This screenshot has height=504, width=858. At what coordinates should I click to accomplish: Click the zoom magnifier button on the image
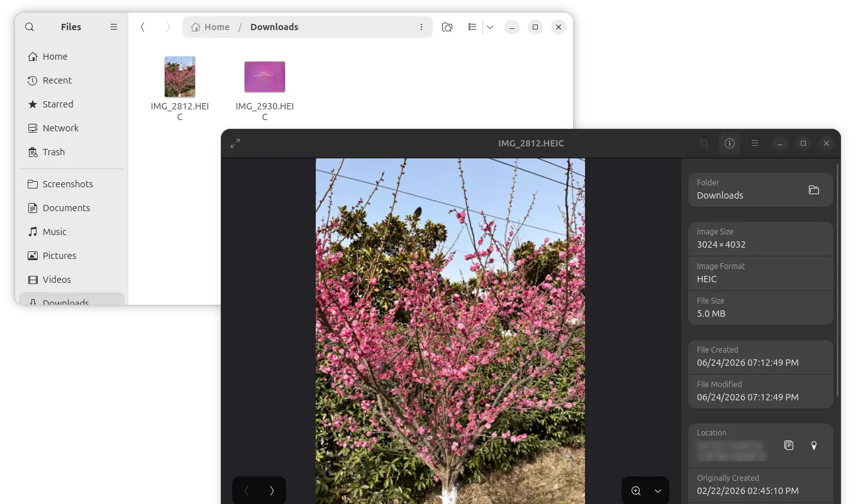[636, 491]
